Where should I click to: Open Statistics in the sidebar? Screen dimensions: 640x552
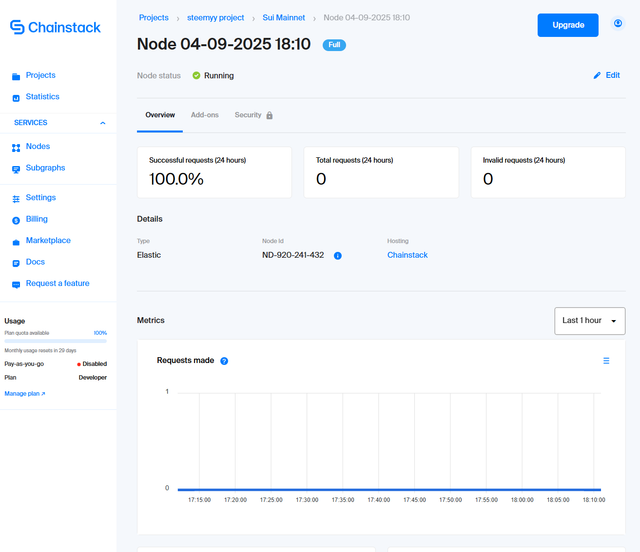42,97
